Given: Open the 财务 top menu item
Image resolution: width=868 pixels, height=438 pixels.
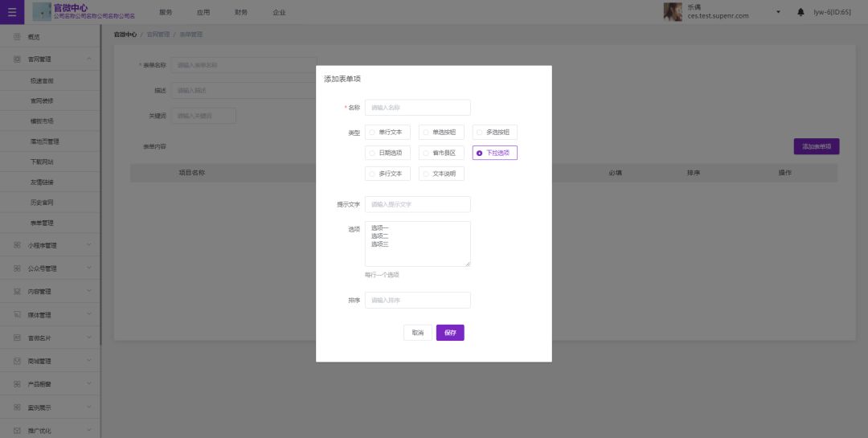Looking at the screenshot, I should (x=241, y=12).
